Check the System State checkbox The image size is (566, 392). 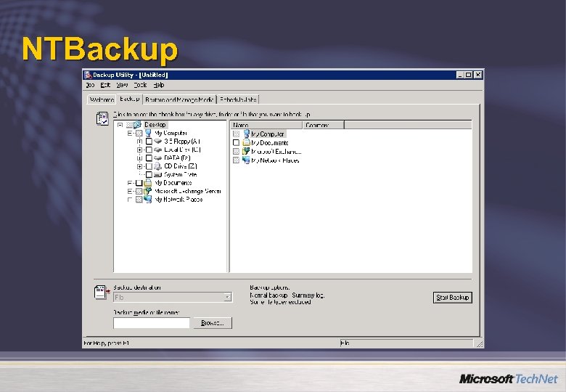point(149,175)
